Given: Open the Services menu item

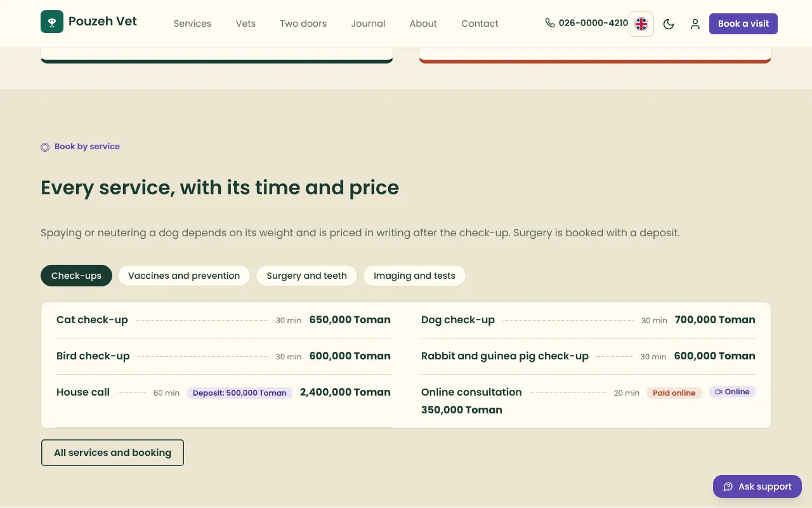Looking at the screenshot, I should (x=192, y=23).
